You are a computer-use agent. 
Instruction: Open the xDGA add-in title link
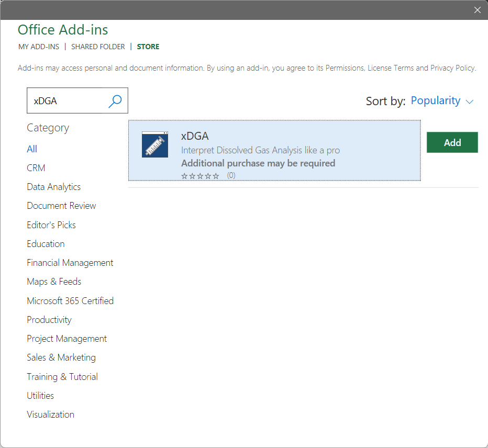[x=195, y=136]
